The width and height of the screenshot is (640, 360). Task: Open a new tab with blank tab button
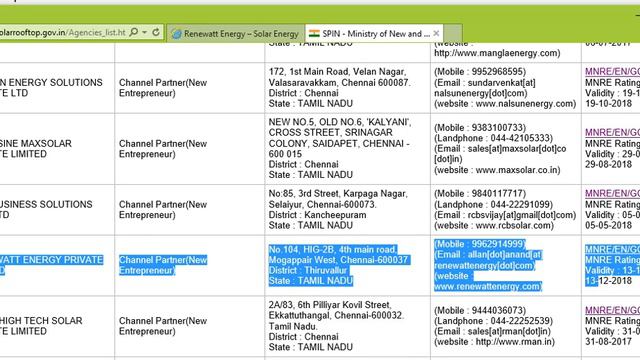453,33
